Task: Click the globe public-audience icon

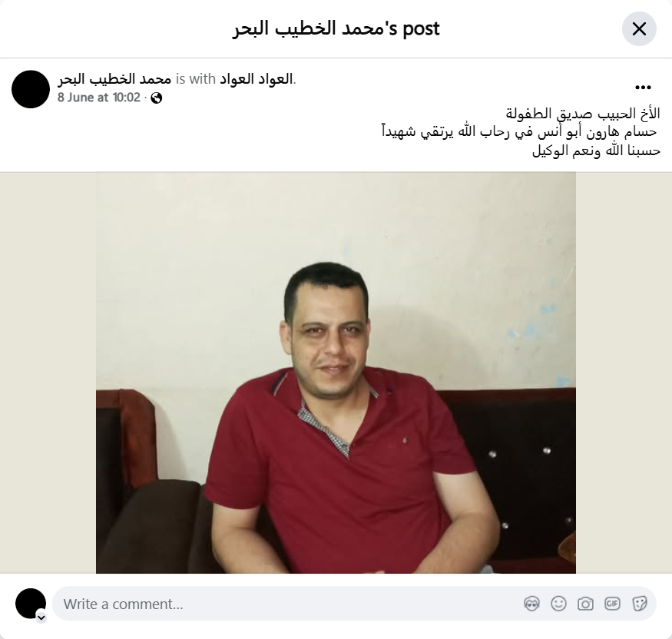Action: pyautogui.click(x=157, y=98)
